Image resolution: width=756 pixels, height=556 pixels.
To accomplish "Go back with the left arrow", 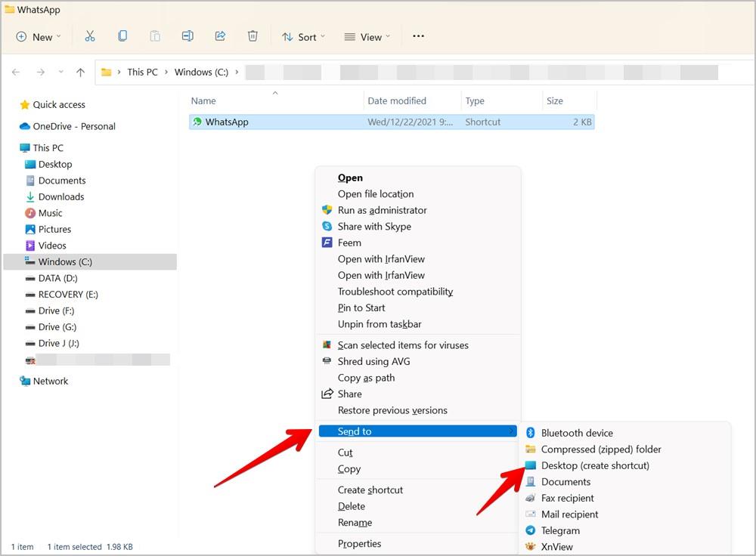I will click(16, 73).
